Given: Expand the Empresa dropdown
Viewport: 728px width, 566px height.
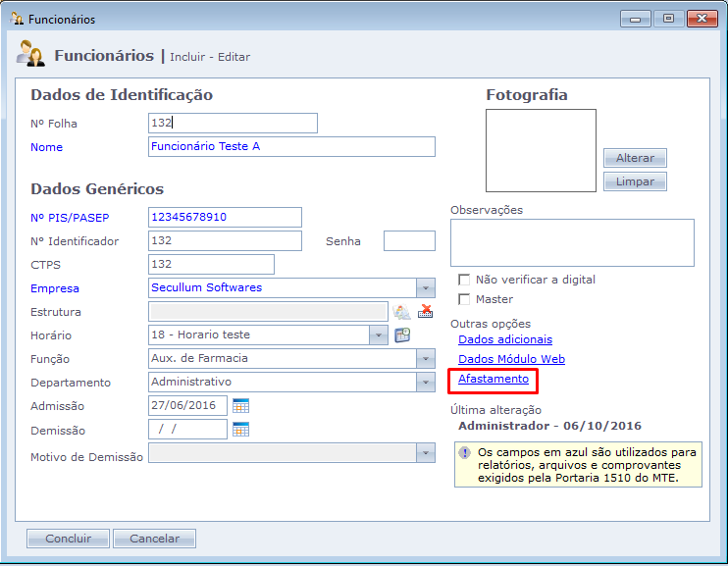Looking at the screenshot, I should click(x=425, y=288).
